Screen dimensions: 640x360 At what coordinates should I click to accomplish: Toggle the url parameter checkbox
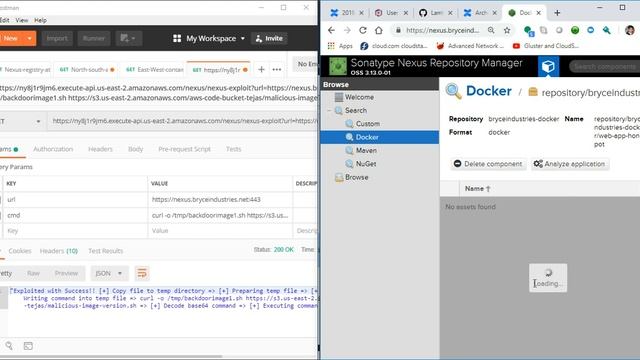coord(0,200)
